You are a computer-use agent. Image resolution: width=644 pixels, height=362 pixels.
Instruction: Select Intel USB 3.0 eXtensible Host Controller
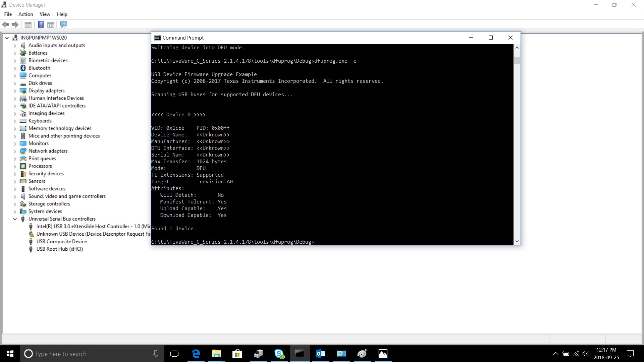(94, 227)
